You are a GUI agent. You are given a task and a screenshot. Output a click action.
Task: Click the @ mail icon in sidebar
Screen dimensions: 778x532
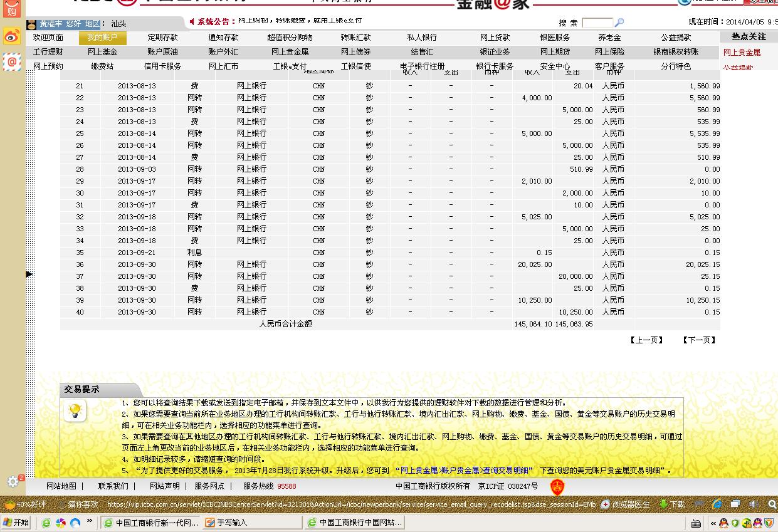(x=12, y=61)
